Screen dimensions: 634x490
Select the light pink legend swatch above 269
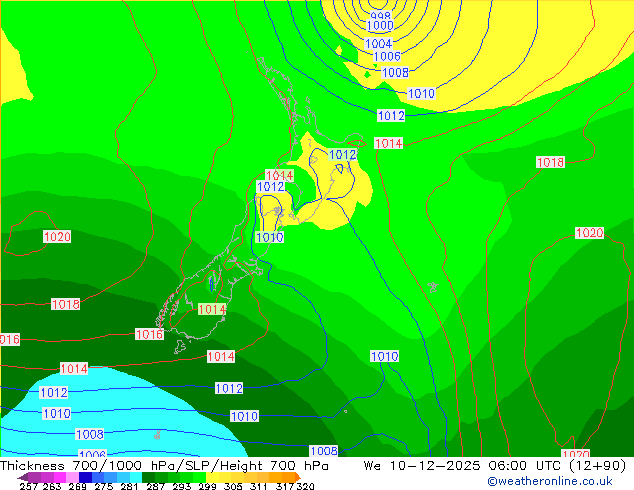pos(72,477)
